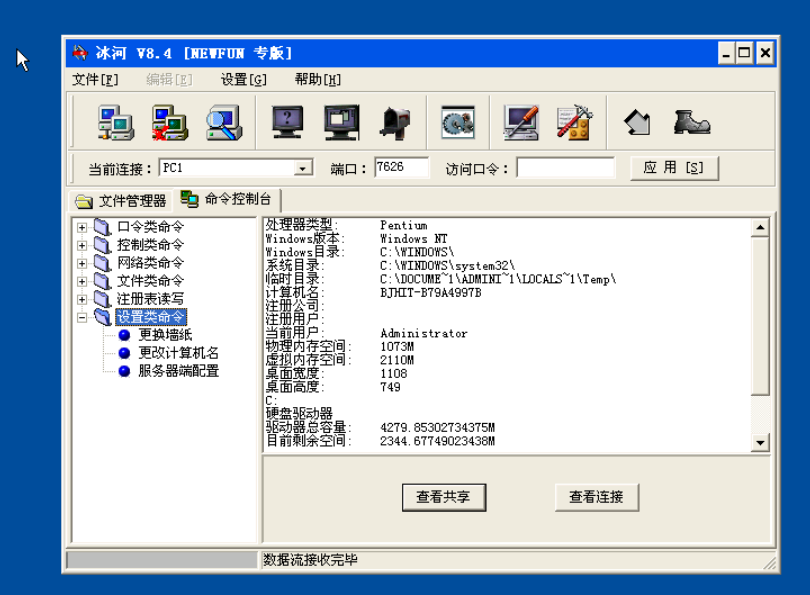
Task: Select 更改计算机名 in the tree
Action: pos(179,353)
